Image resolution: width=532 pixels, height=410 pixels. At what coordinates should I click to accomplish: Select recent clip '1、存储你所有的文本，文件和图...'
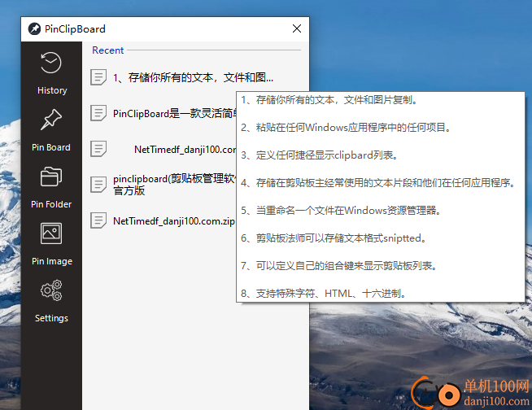pyautogui.click(x=193, y=78)
